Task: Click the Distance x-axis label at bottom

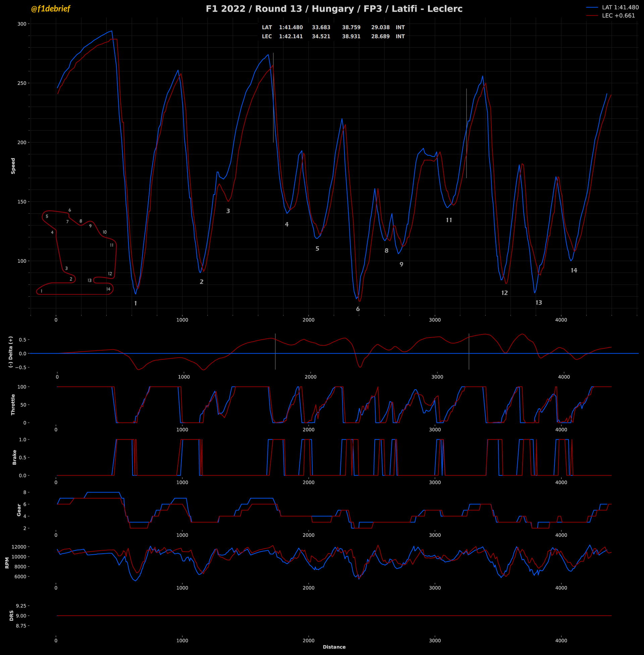Action: (334, 647)
